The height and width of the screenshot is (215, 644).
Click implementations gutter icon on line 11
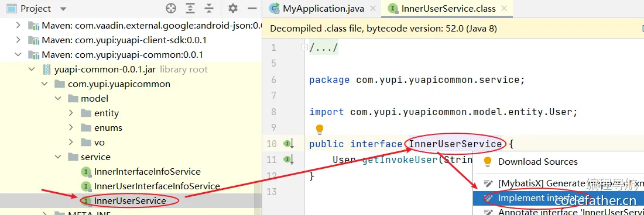pos(288,159)
